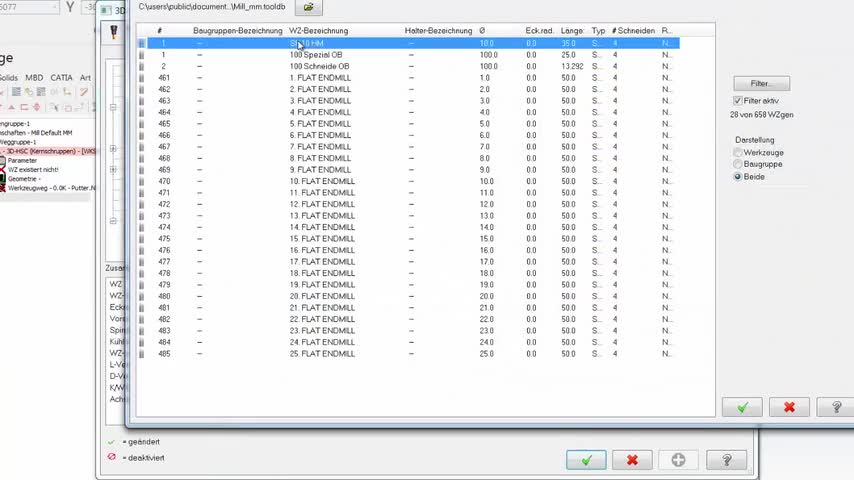Collapse bottom minus node in background dialog tree
This screenshot has height=480, width=854.
pyautogui.click(x=113, y=221)
